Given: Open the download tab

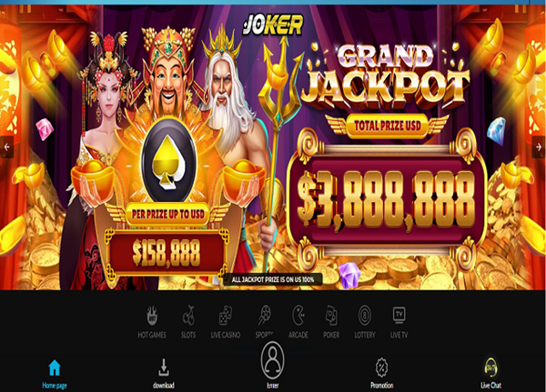Looking at the screenshot, I should click(x=163, y=374).
